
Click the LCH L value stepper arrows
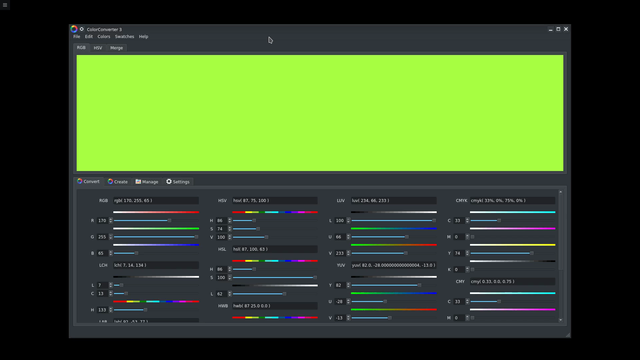[x=111, y=285]
